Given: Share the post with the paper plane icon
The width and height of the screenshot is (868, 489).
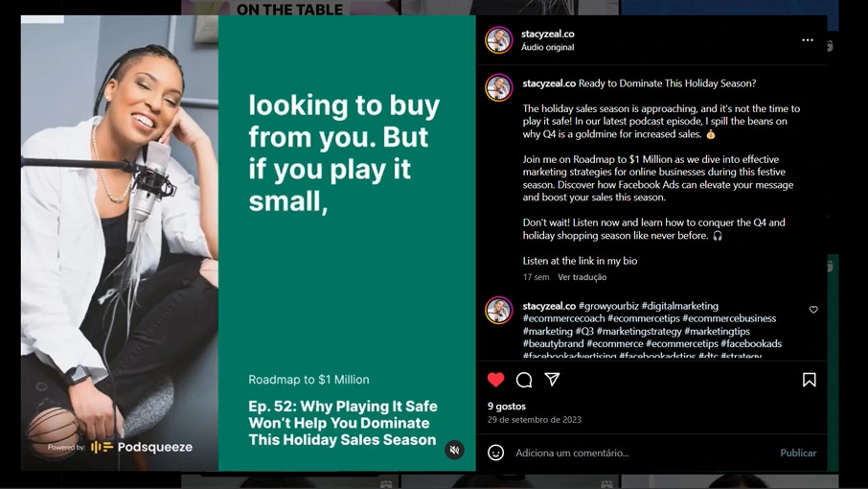Looking at the screenshot, I should click(x=553, y=380).
